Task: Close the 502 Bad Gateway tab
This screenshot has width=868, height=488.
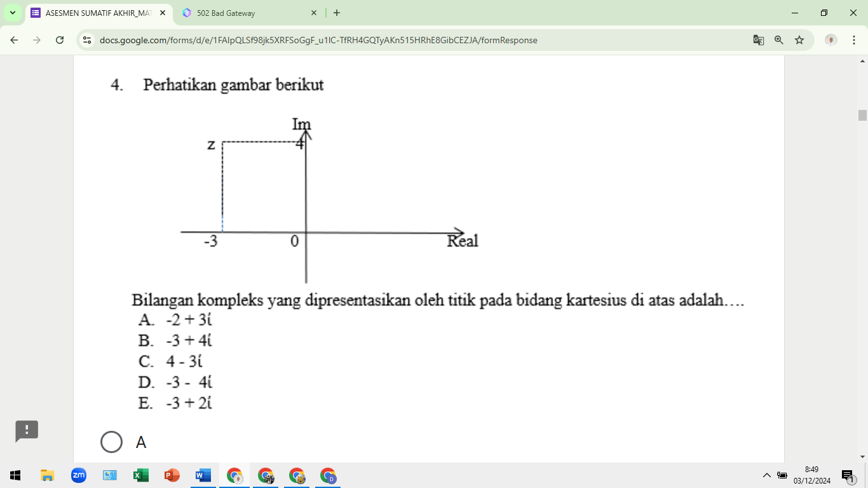Action: (314, 13)
